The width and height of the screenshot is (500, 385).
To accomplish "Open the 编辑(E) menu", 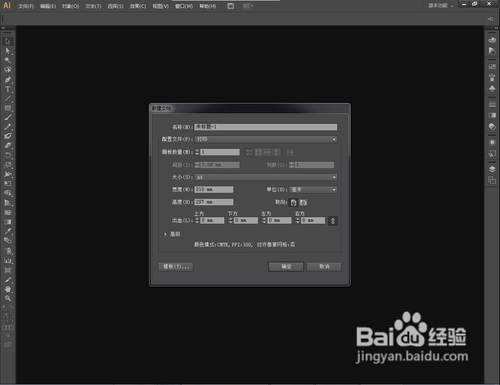I will coord(48,6).
